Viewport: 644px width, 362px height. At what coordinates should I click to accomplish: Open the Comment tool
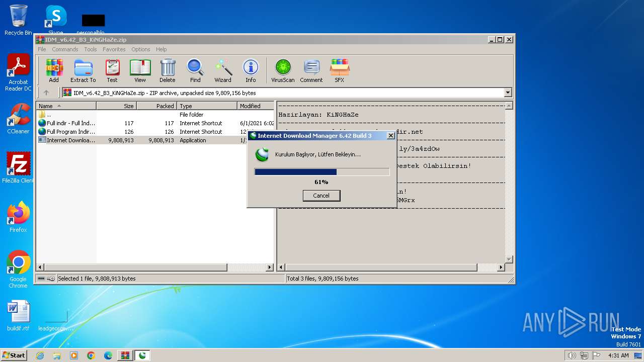(311, 70)
